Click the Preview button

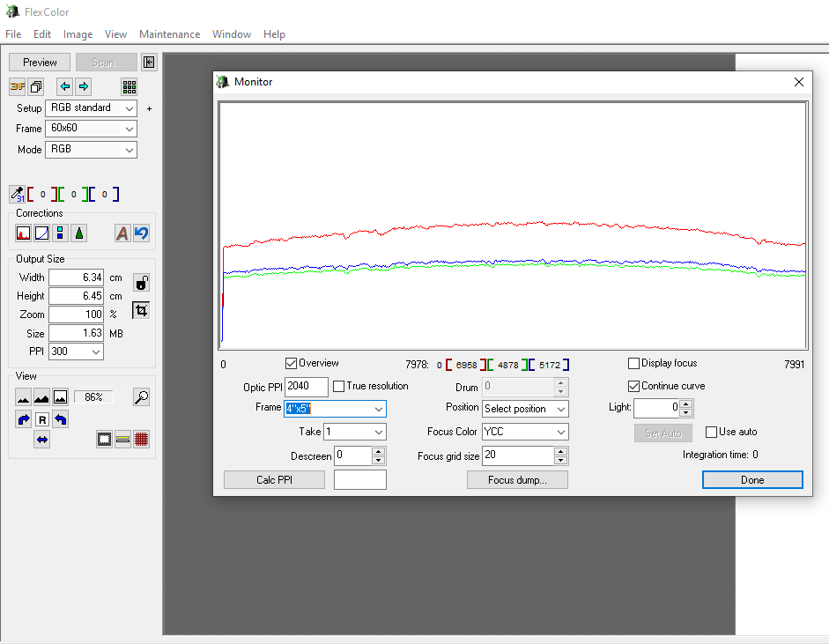tap(40, 63)
